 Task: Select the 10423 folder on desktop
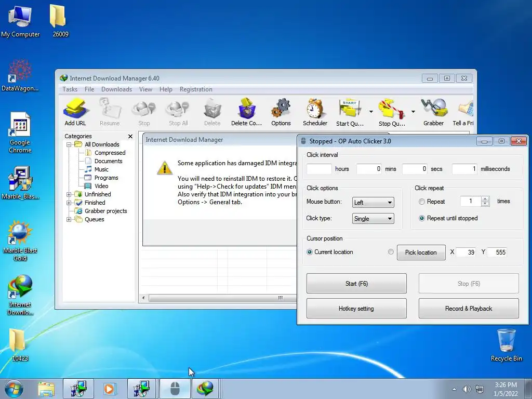click(19, 345)
